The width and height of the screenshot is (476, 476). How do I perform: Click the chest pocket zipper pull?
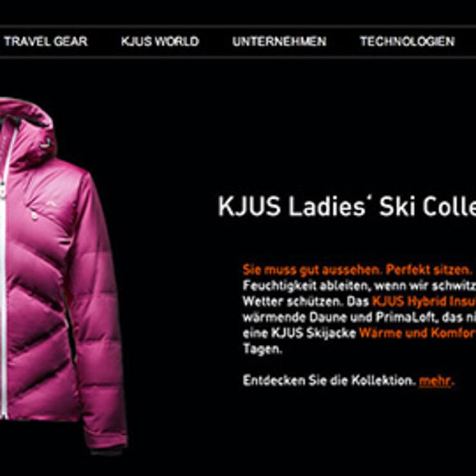pos(35,215)
